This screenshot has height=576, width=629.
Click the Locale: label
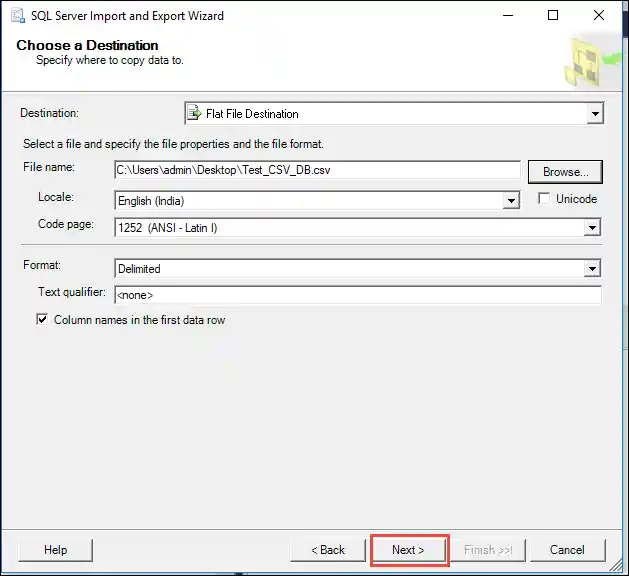coord(56,197)
